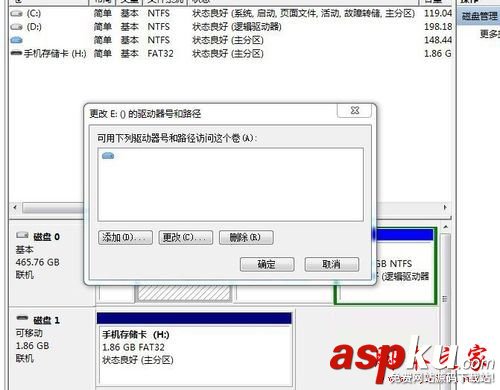Click the 手机存储卡 (H:) volume icon
The image size is (500, 390).
[16, 53]
